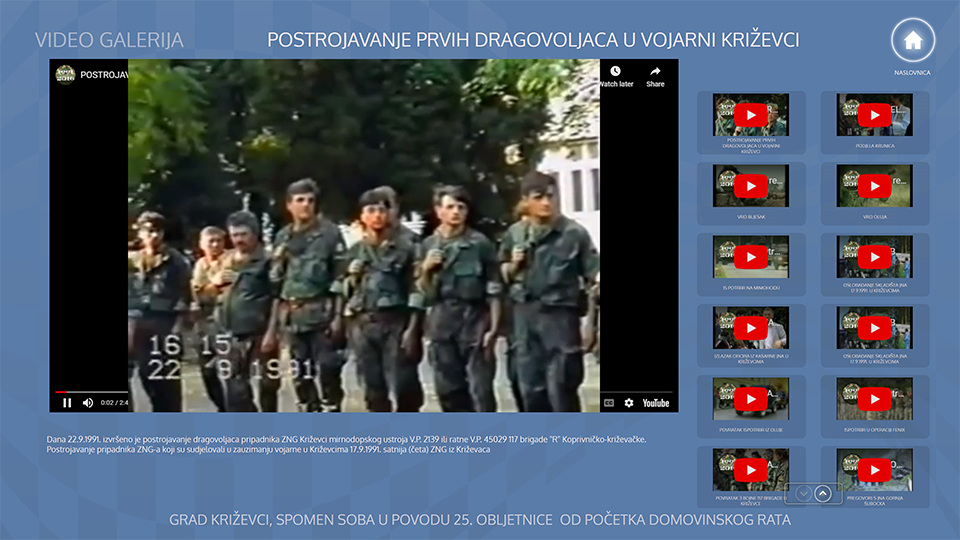
Task: Open the 15 POTRBR na mimohodu video
Action: (x=751, y=257)
